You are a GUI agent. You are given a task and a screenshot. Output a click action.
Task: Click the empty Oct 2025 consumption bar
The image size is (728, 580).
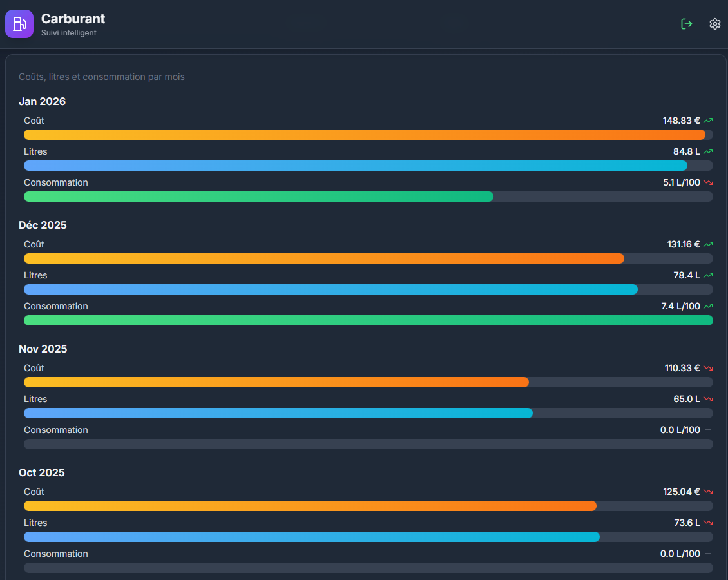point(368,568)
